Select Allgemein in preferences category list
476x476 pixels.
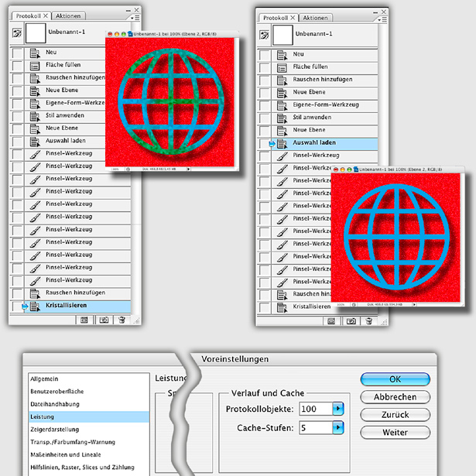tap(89, 378)
